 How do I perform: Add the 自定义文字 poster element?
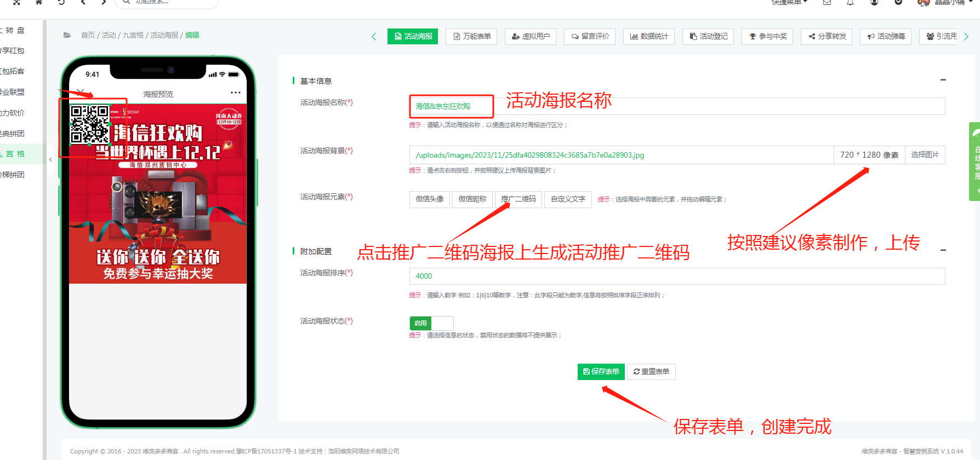tap(568, 199)
